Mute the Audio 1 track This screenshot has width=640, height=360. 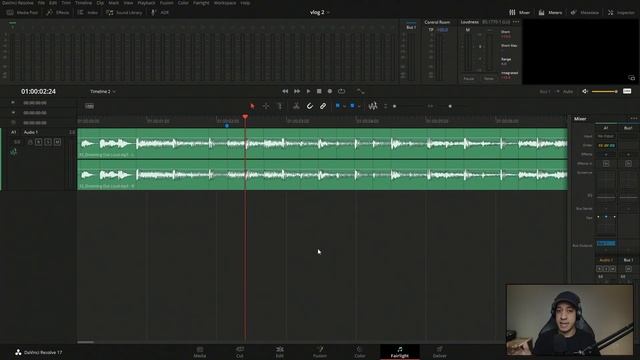pyautogui.click(x=58, y=142)
